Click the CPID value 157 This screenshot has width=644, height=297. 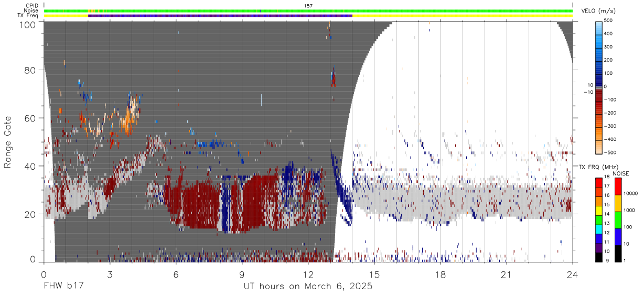coord(308,6)
